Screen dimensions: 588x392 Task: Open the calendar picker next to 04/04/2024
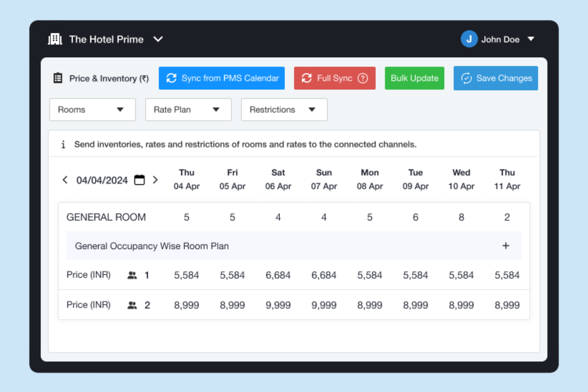tap(139, 180)
